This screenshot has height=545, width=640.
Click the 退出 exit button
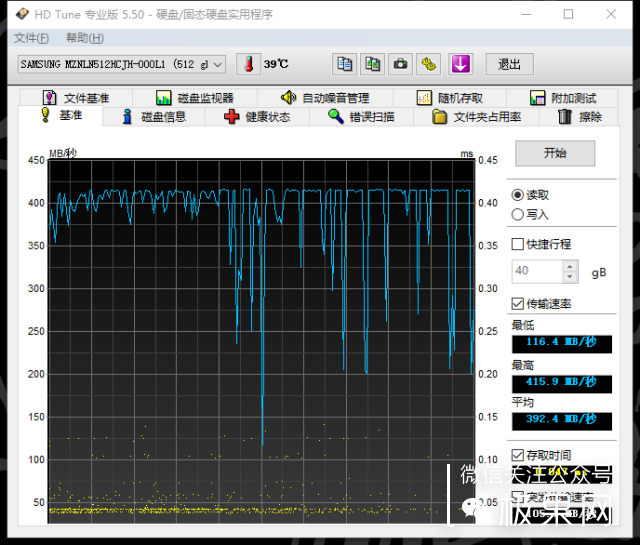click(x=509, y=64)
